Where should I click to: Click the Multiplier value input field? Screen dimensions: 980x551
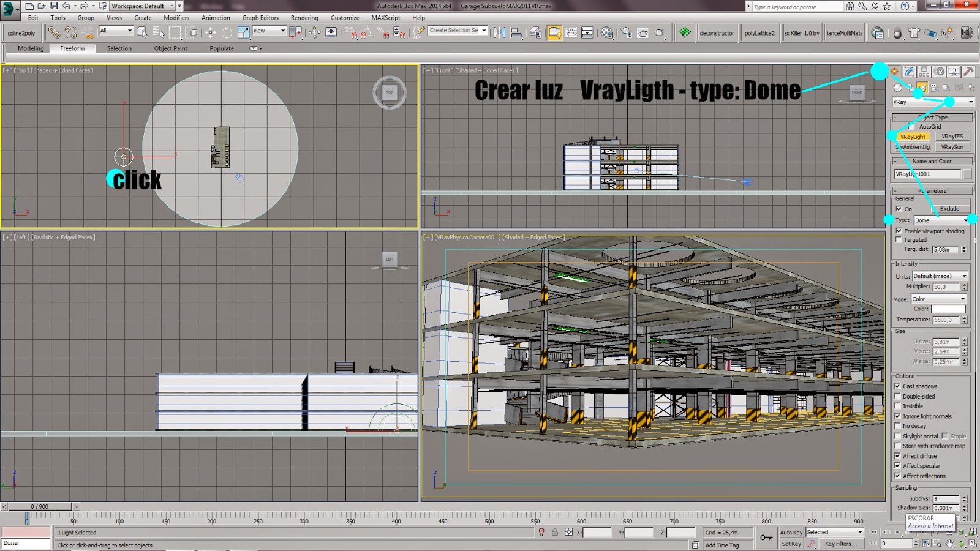[945, 287]
